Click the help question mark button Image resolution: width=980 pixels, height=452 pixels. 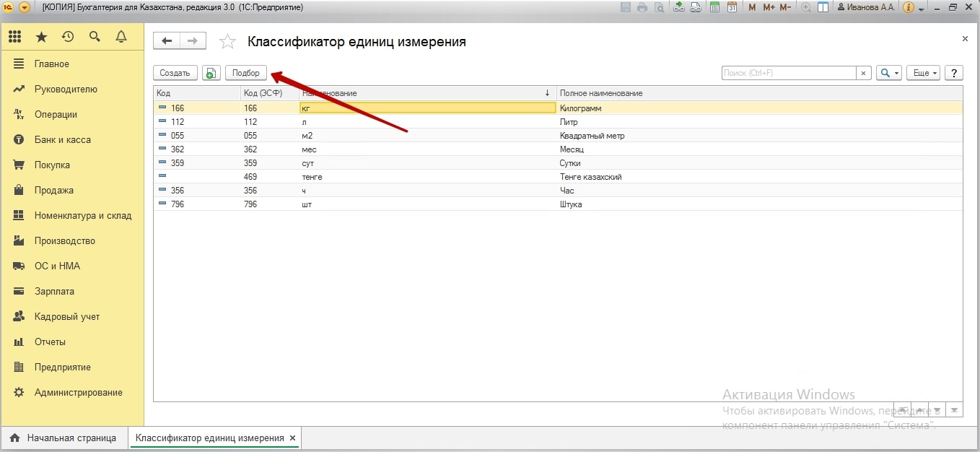(x=954, y=73)
